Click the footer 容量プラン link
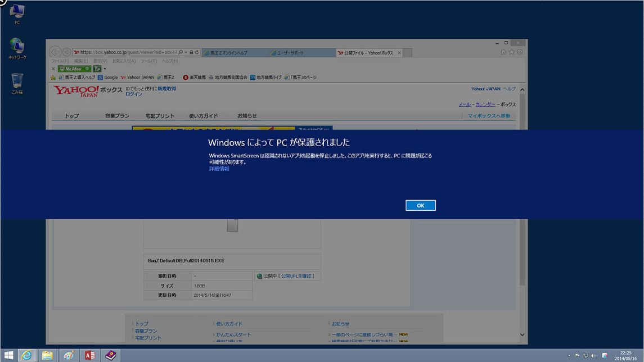 (x=146, y=331)
